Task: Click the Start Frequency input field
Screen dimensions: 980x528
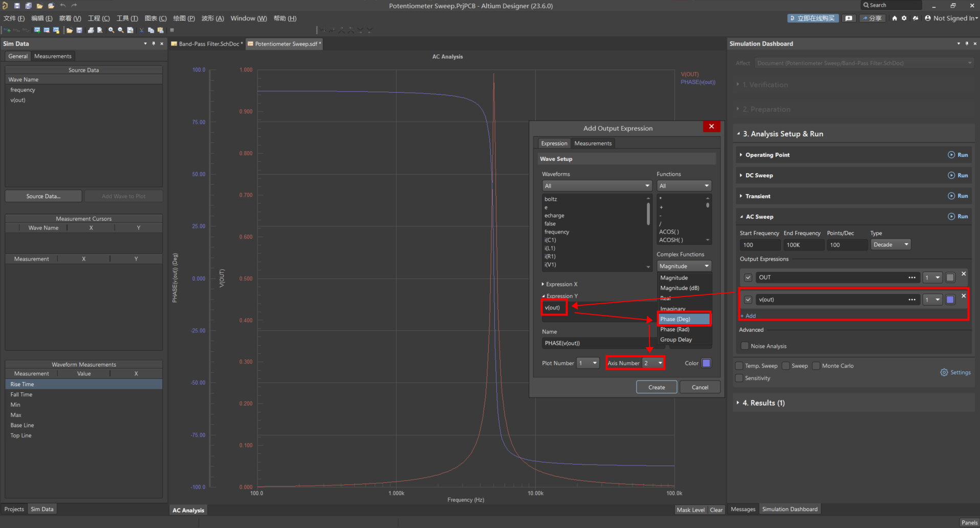Action: point(759,245)
